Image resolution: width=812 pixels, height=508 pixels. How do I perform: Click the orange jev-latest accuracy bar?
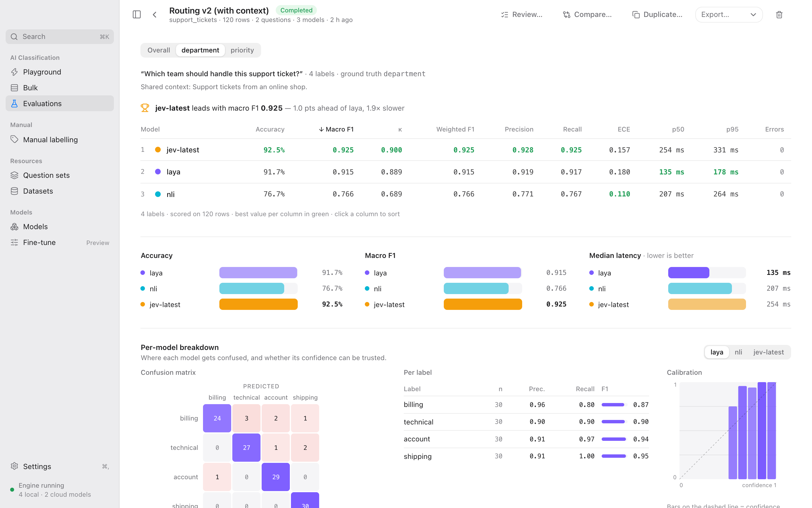(x=258, y=304)
